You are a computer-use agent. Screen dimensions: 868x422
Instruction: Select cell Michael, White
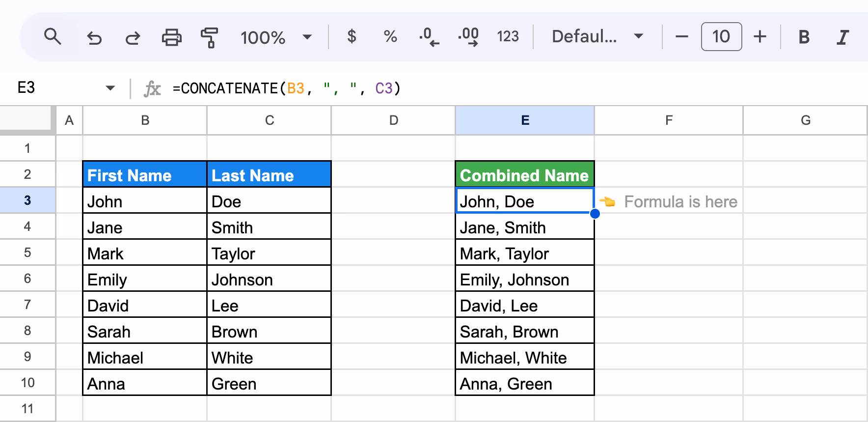click(x=525, y=357)
